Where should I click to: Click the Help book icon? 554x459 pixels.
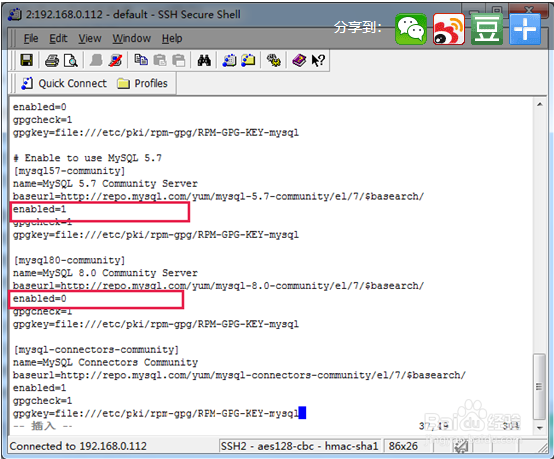pyautogui.click(x=299, y=60)
